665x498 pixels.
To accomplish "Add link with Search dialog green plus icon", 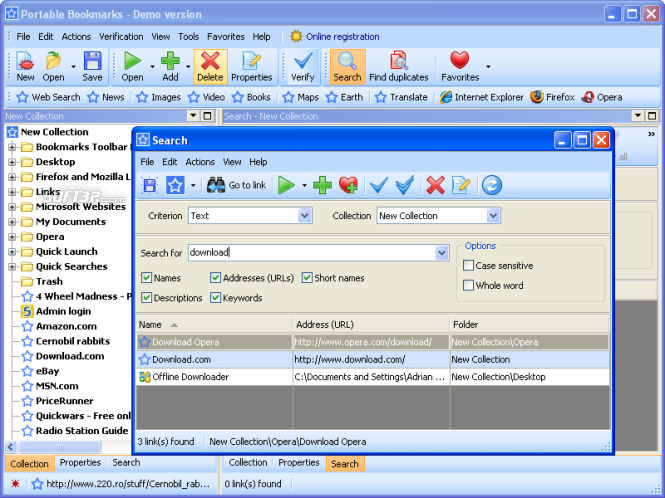I will (322, 185).
